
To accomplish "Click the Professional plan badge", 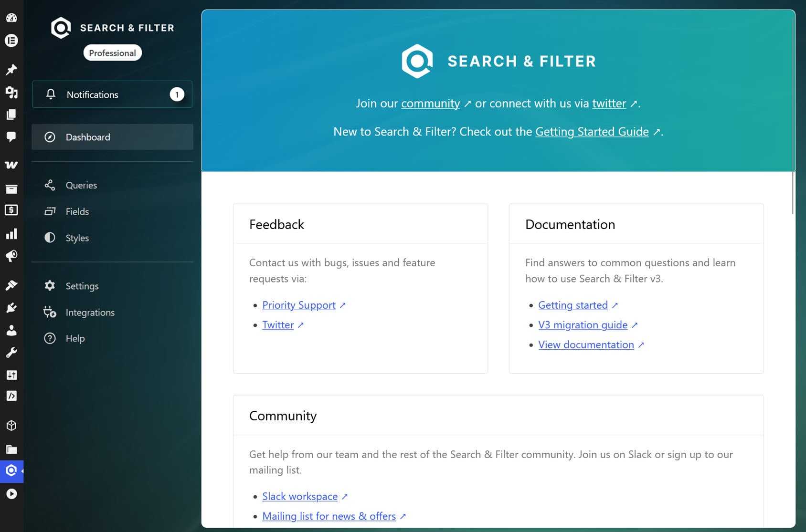I will pyautogui.click(x=113, y=53).
